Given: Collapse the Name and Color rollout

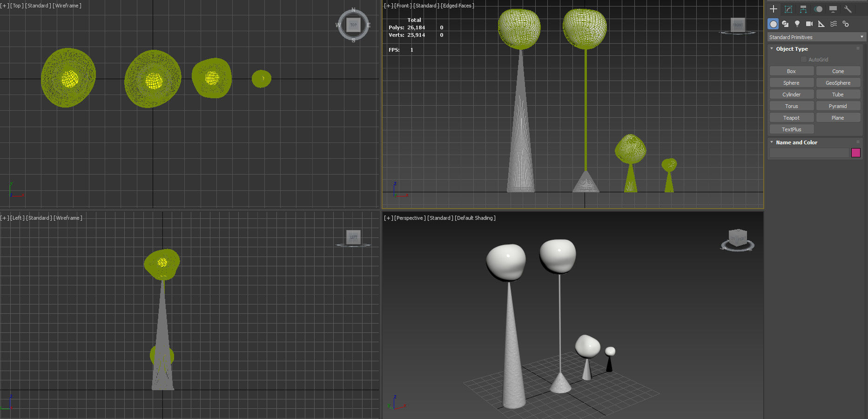Looking at the screenshot, I should click(x=772, y=142).
